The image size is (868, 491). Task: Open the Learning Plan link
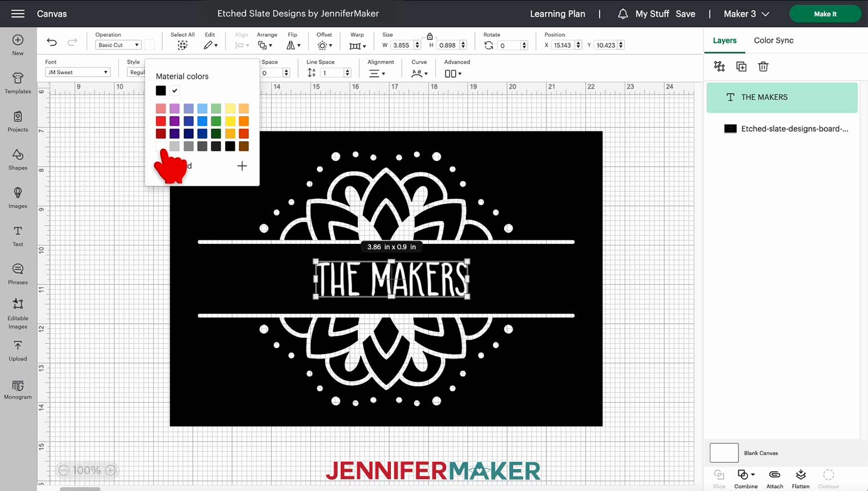pos(557,14)
